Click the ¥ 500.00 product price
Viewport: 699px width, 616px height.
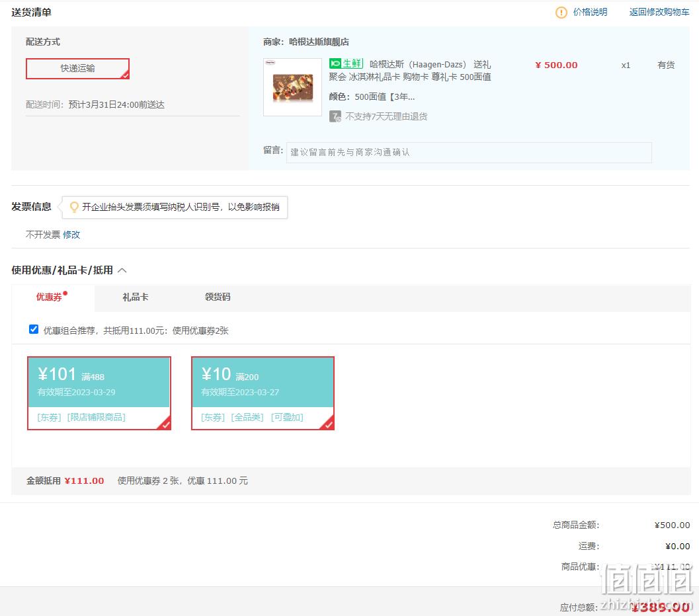point(556,65)
